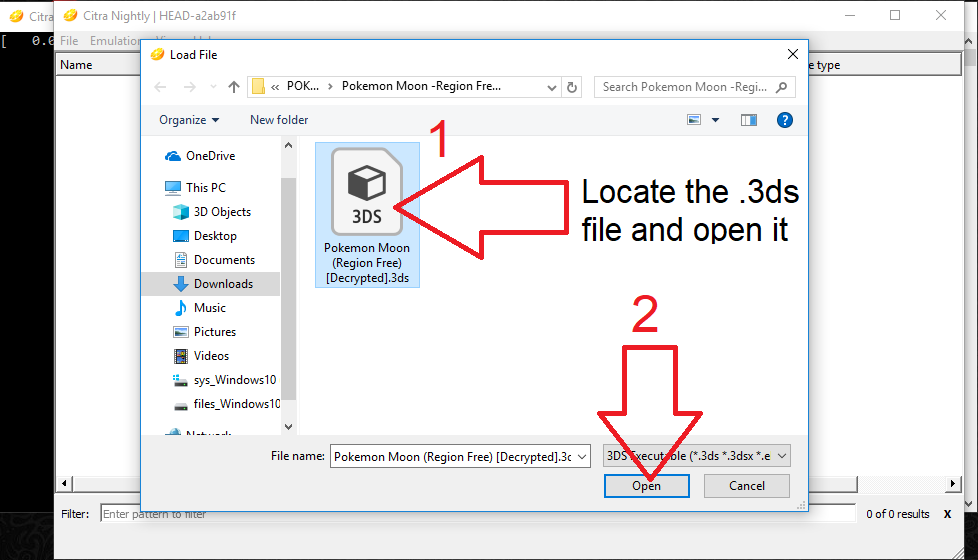
Task: Maximize the Citra Nightly window
Action: click(x=895, y=16)
